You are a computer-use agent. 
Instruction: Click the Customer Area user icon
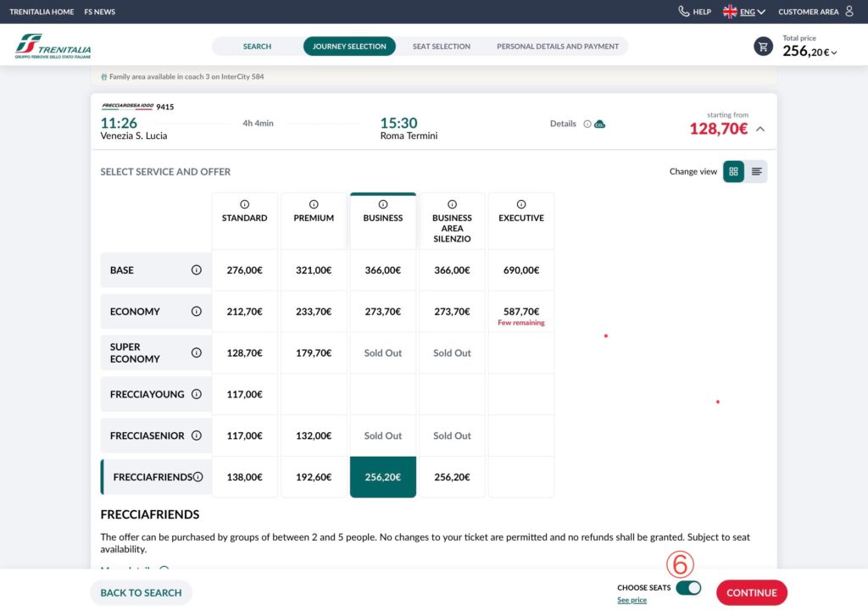click(x=849, y=12)
